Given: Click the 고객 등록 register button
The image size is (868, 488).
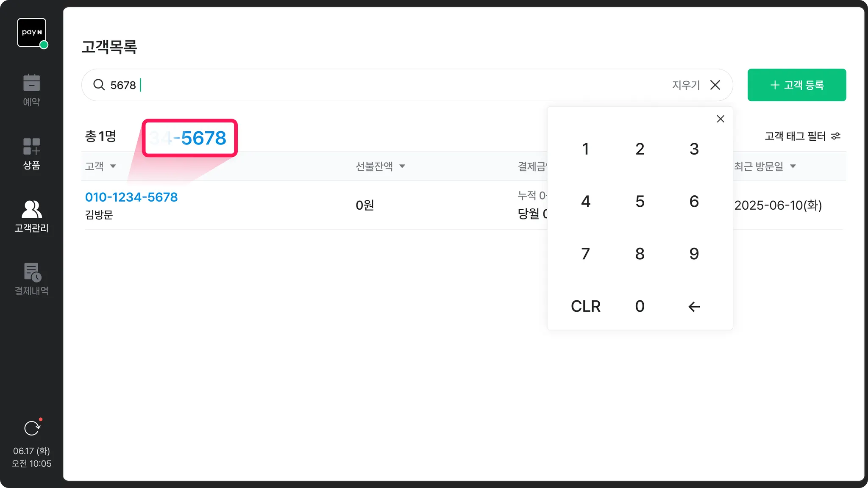Looking at the screenshot, I should pyautogui.click(x=796, y=85).
